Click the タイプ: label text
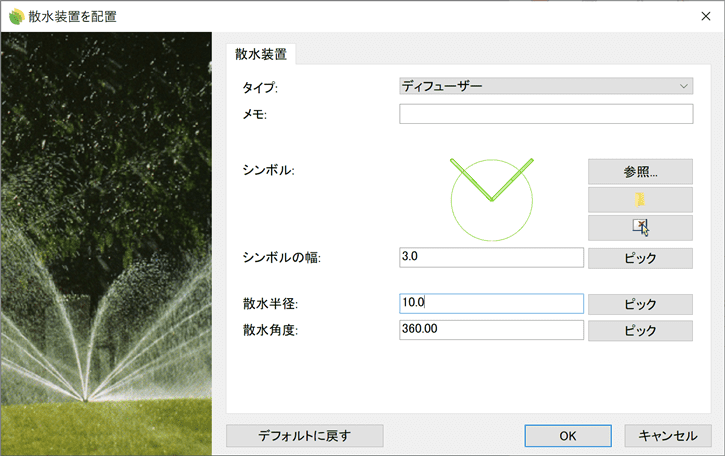The image size is (725, 456). [260, 87]
